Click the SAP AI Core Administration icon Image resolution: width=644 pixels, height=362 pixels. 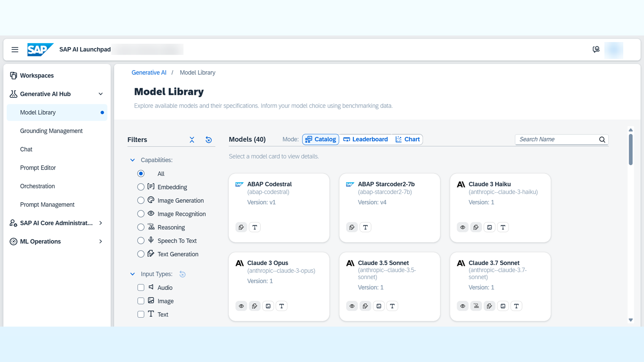(x=13, y=223)
